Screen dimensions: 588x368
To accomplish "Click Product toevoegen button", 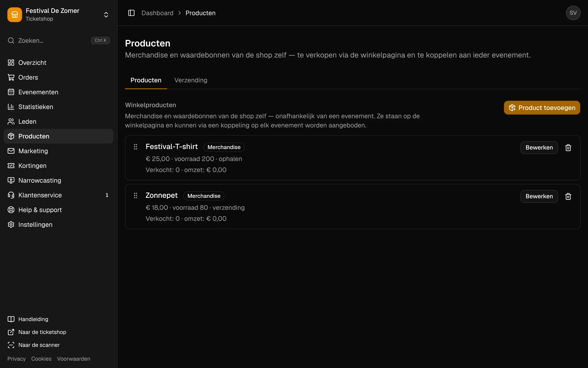I will [542, 108].
